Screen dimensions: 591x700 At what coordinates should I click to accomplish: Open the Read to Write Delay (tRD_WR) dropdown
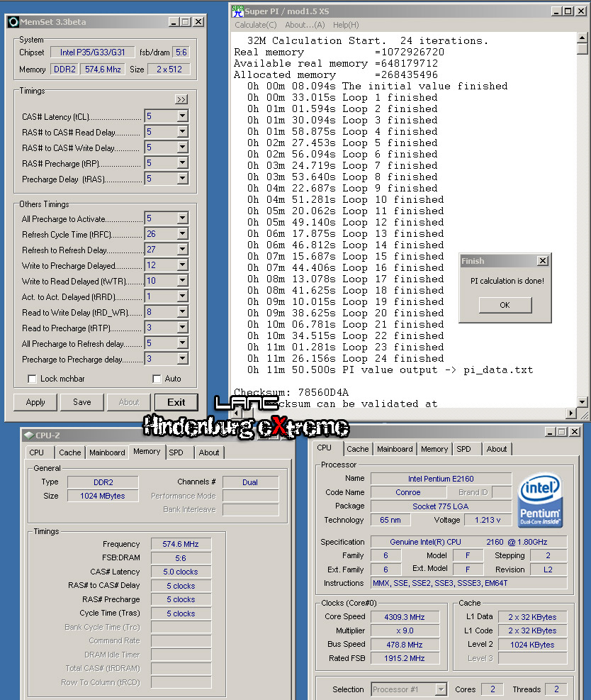[182, 312]
